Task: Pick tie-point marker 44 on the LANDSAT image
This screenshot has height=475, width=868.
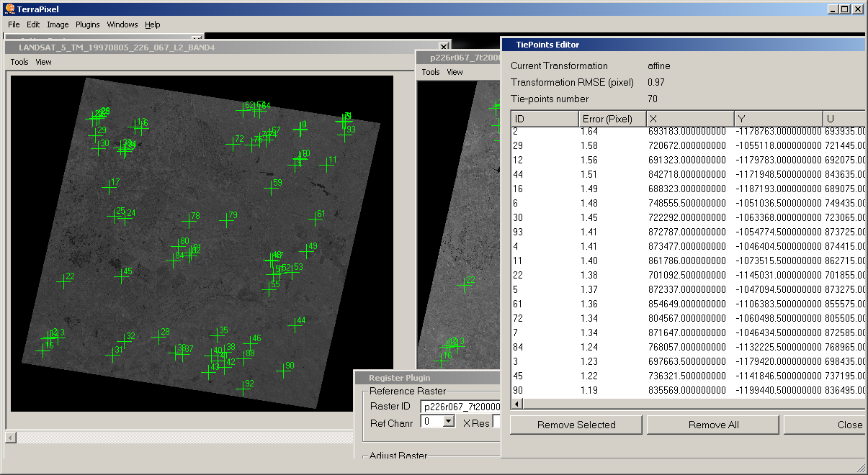Action: point(295,325)
